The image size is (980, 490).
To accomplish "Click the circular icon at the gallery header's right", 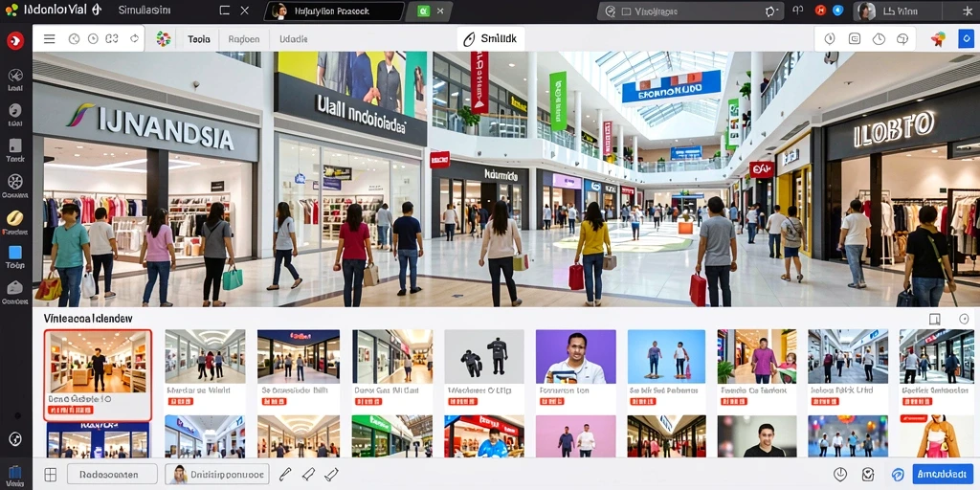I will [964, 320].
